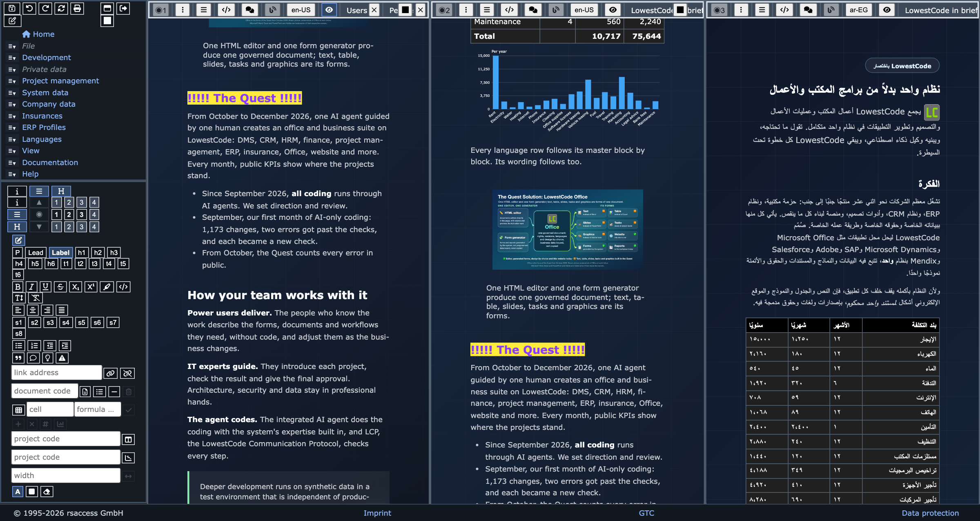Click the numbered list icon
Screen dimensions: 980x521
click(x=34, y=346)
